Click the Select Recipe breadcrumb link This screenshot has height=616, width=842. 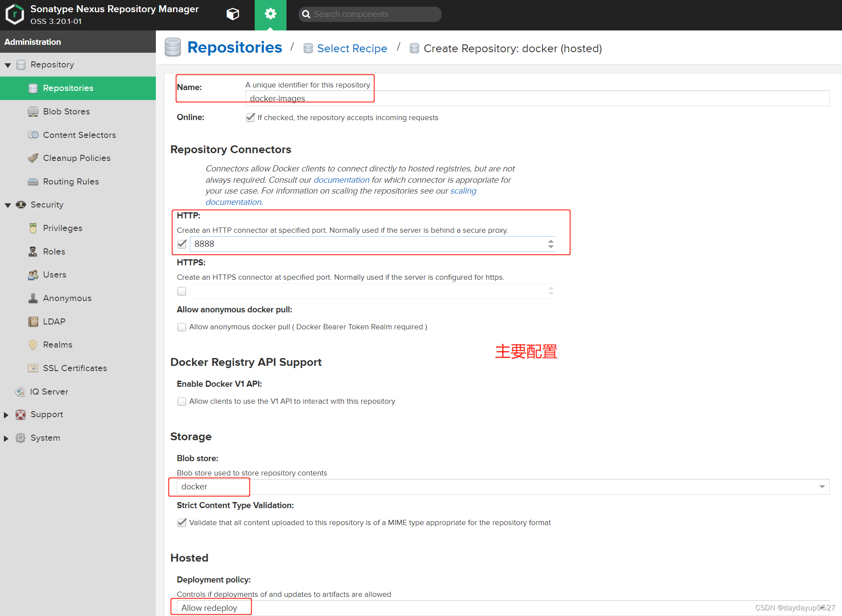[x=352, y=48]
